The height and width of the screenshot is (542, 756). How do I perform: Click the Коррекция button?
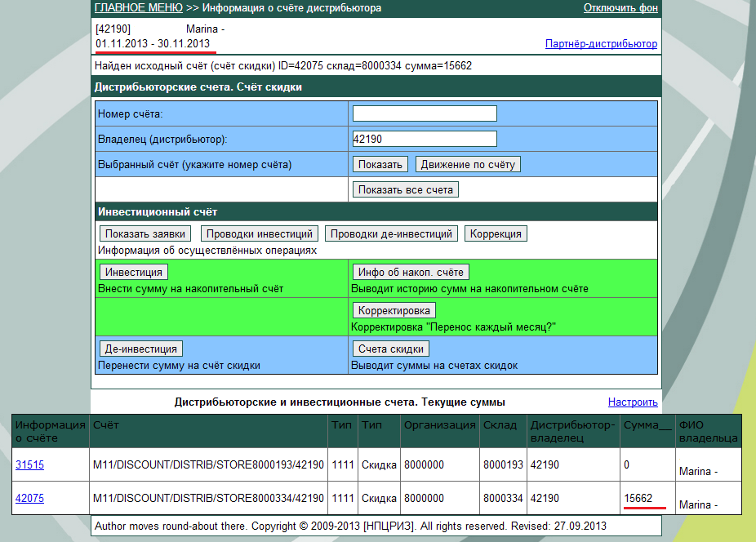pyautogui.click(x=496, y=234)
